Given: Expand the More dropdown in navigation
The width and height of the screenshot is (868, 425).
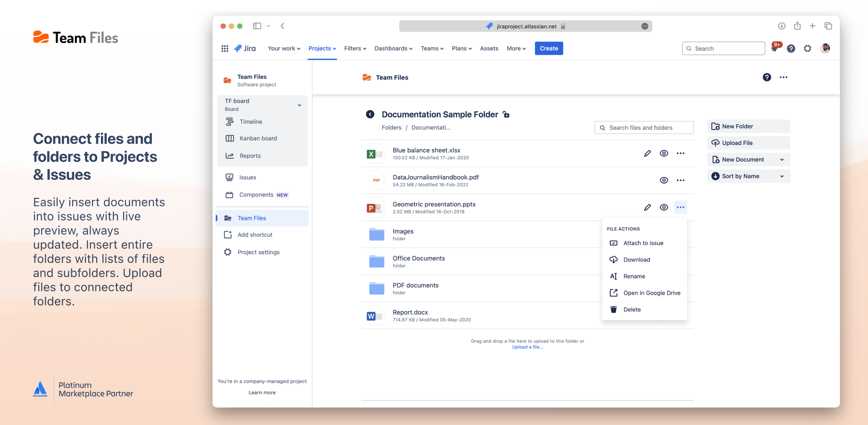Looking at the screenshot, I should [516, 49].
